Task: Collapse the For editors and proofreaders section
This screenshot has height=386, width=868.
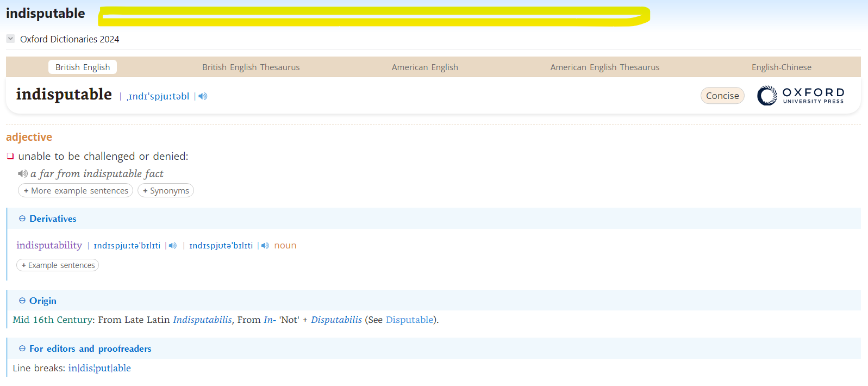Action: click(22, 348)
